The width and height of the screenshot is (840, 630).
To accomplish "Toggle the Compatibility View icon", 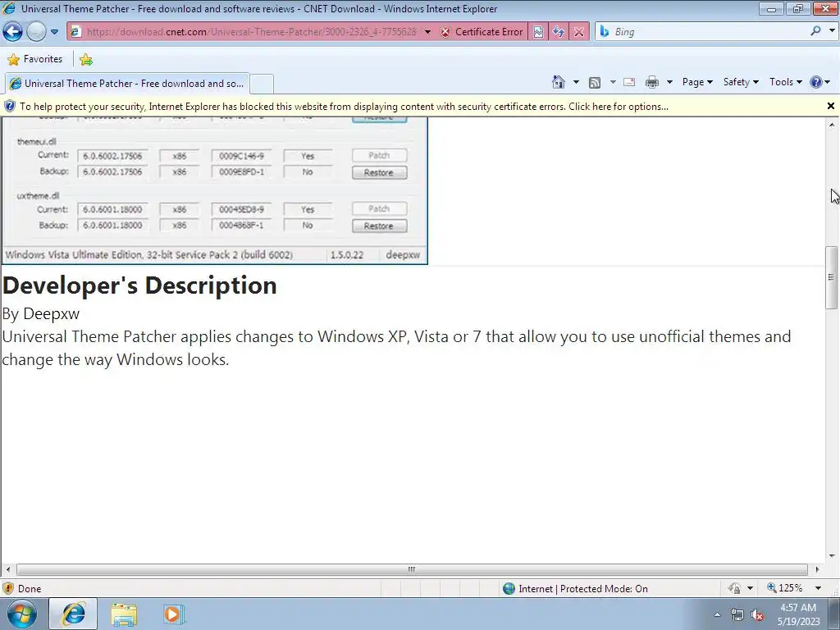I will tap(538, 32).
